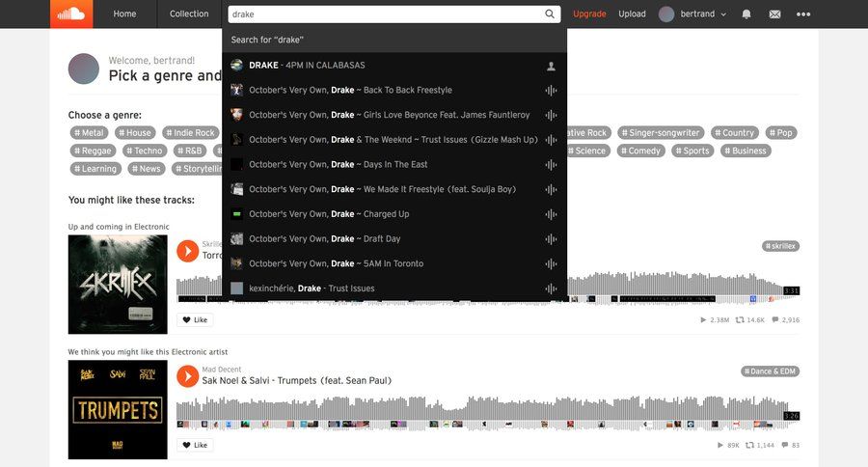Image resolution: width=868 pixels, height=467 pixels.
Task: Like the Trumpets track
Action: tap(195, 445)
